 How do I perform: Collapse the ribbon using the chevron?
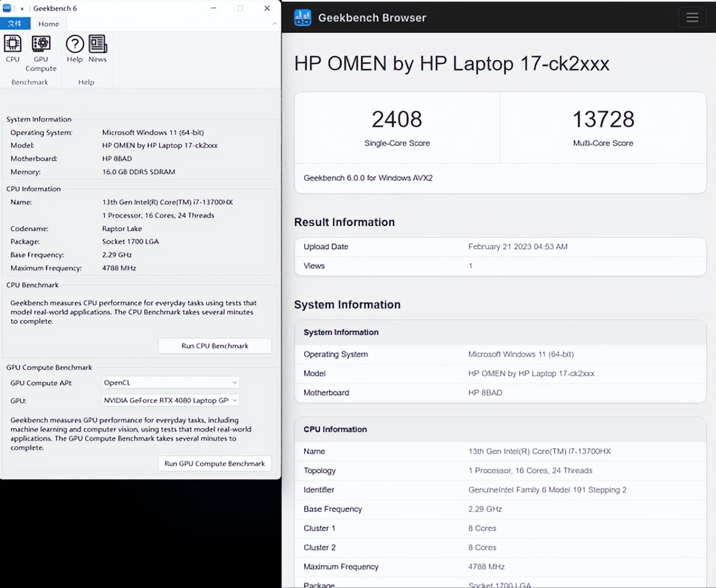coord(274,23)
